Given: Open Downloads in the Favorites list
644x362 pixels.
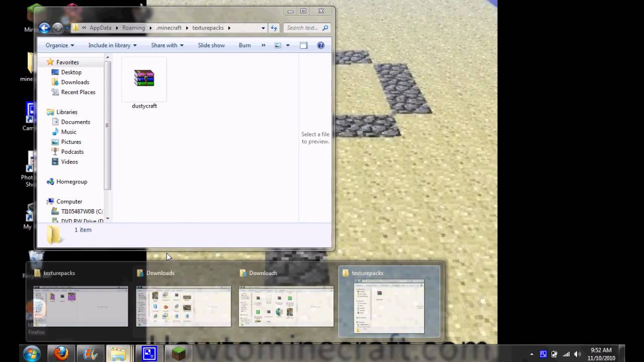Looking at the screenshot, I should pos(75,82).
